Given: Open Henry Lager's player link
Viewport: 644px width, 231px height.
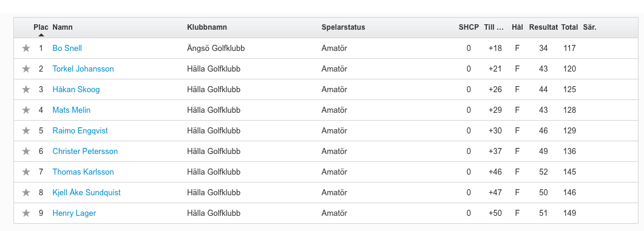Looking at the screenshot, I should (x=74, y=213).
